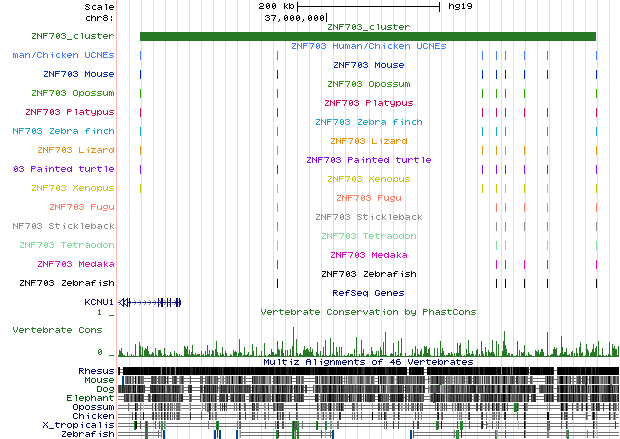
Task: Open centered ZNF703 Human/Chicken UCNEs title
Action: (x=367, y=46)
